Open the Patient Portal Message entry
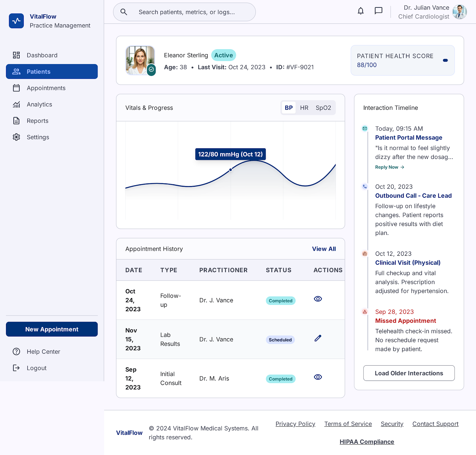 pos(408,138)
